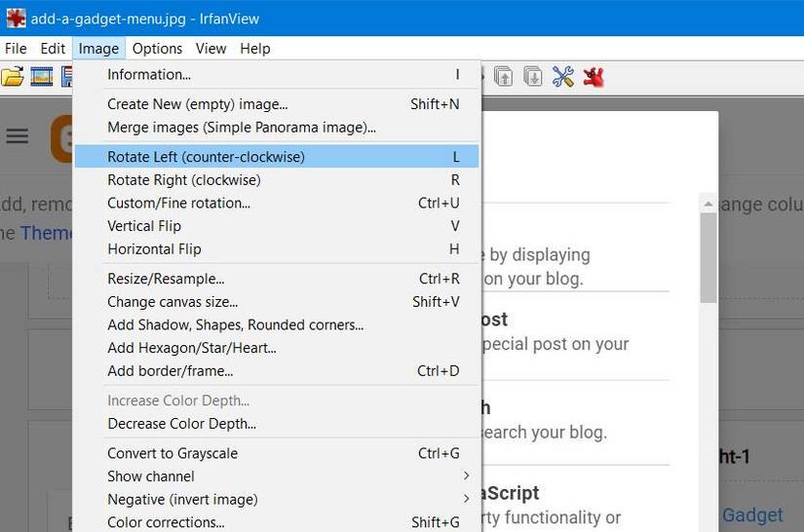This screenshot has height=532, width=804.
Task: Click the IrfanView app icon in title bar
Action: (x=16, y=19)
